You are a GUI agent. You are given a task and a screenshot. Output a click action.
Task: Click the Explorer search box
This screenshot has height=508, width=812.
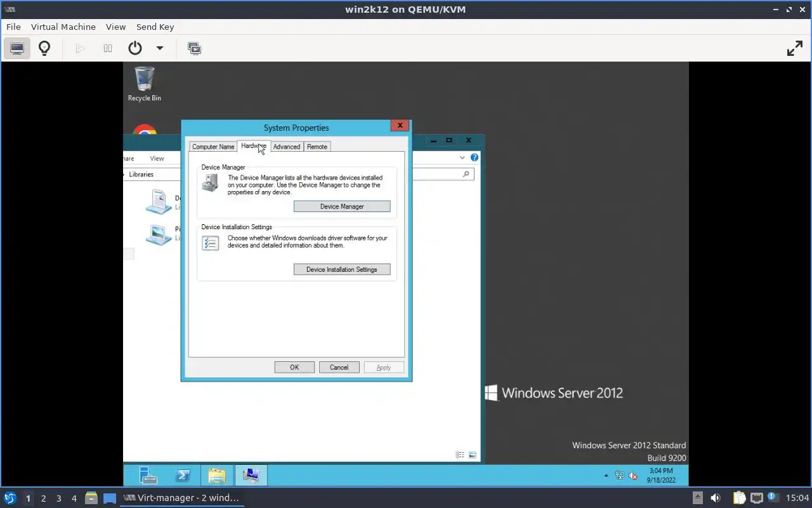point(443,174)
